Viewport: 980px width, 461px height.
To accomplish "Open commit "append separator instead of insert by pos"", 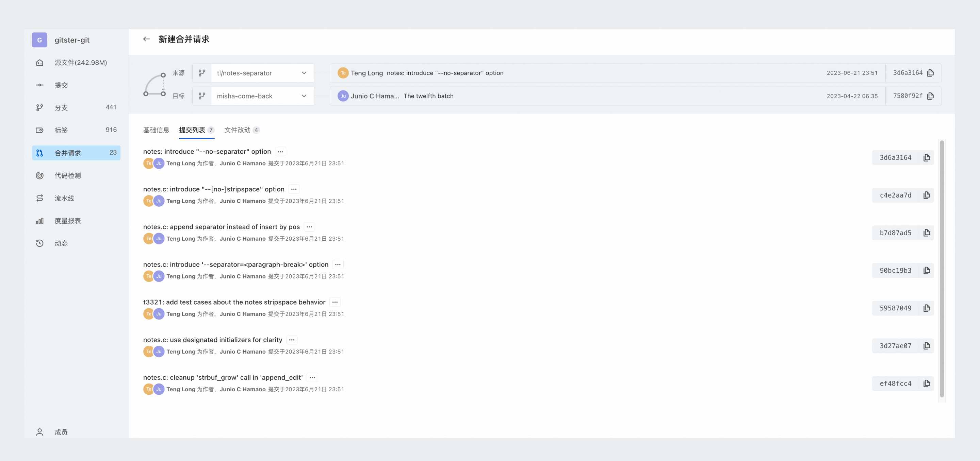I will [x=222, y=226].
